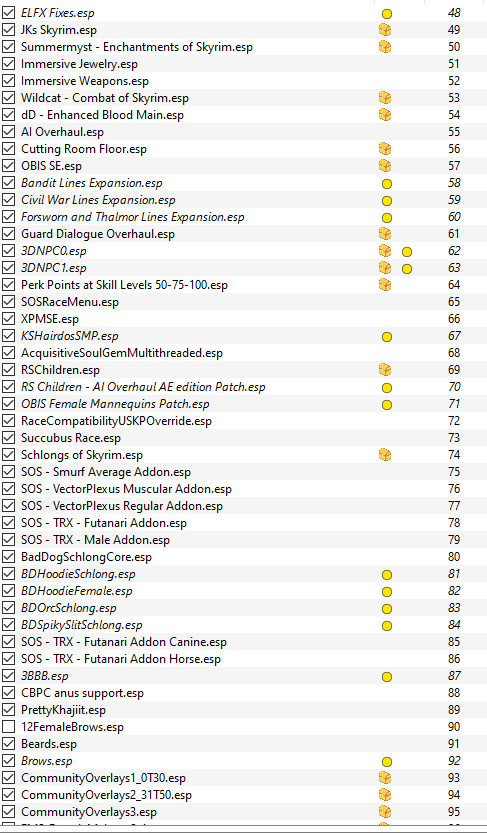Uncheck the Beards.esp plugin
This screenshot has width=487, height=833.
coord(8,744)
